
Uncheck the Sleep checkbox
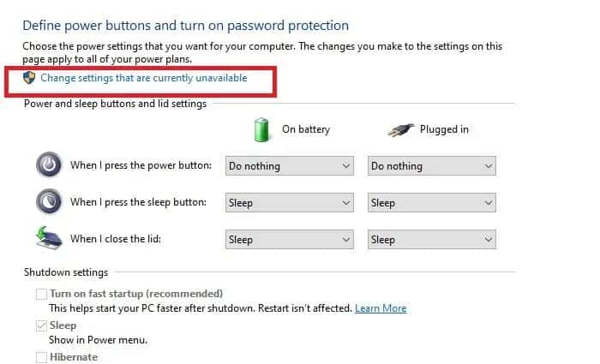pyautogui.click(x=41, y=325)
